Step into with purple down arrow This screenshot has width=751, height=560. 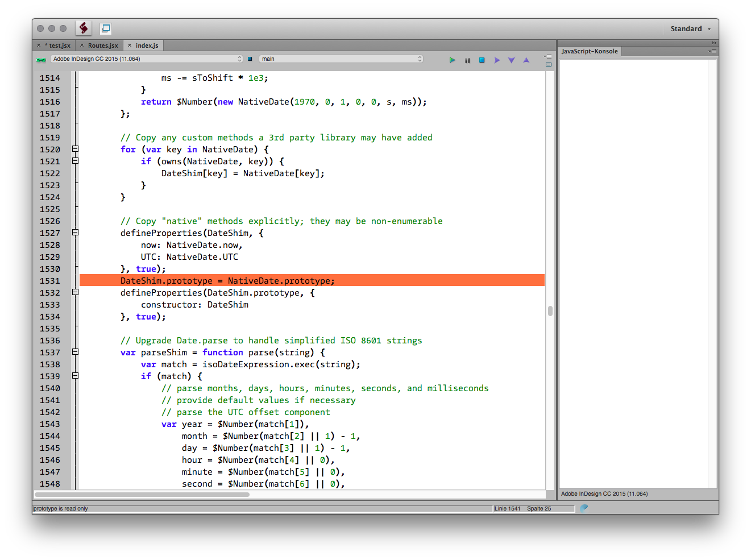click(512, 60)
